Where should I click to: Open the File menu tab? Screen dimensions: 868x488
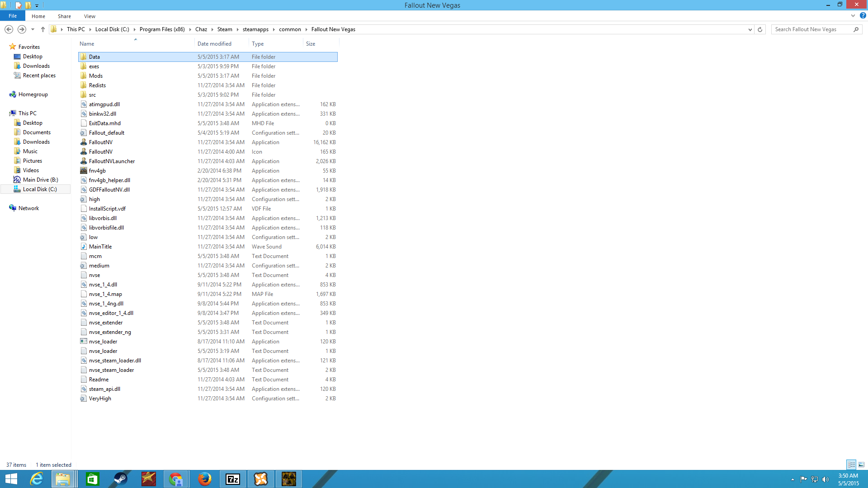click(13, 16)
